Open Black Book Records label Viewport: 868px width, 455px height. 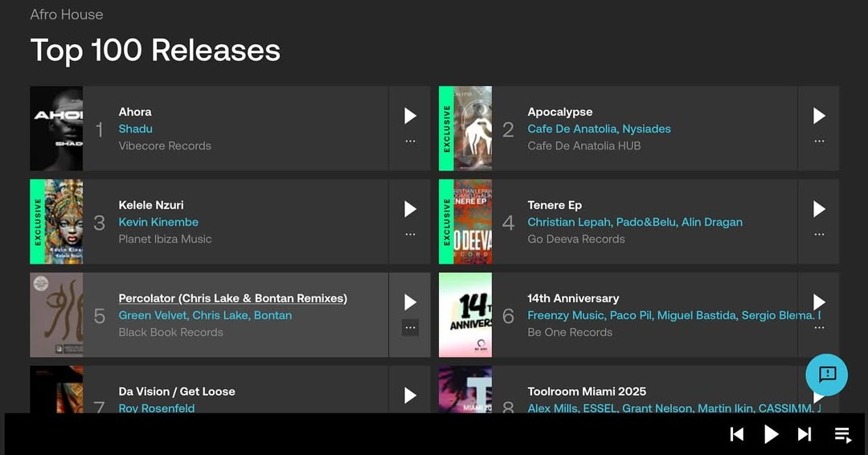tap(171, 333)
